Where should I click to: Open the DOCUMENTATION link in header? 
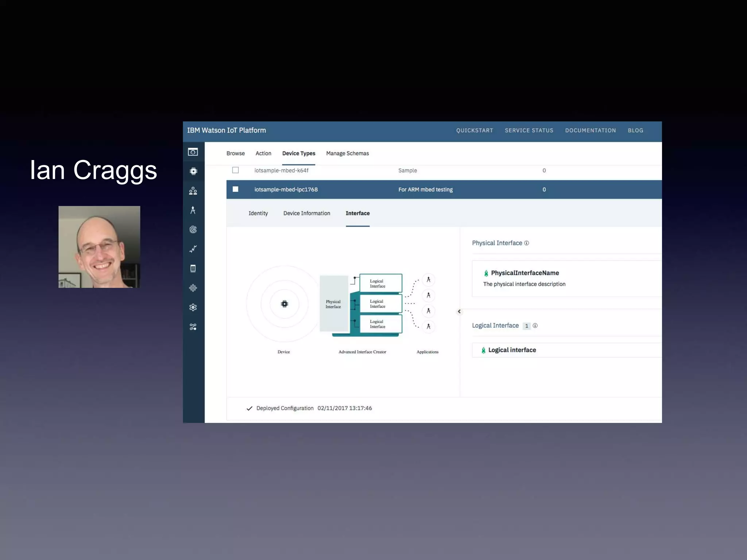[590, 131]
